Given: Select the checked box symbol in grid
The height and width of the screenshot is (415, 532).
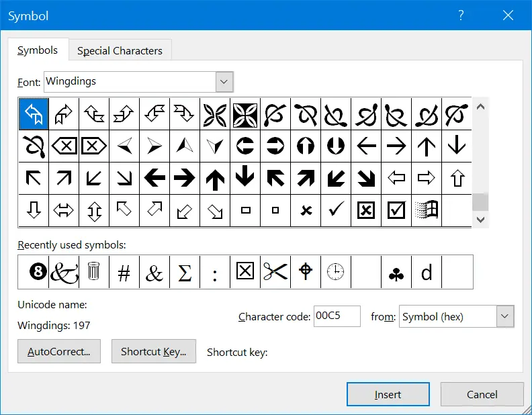Looking at the screenshot, I should pos(396,211).
